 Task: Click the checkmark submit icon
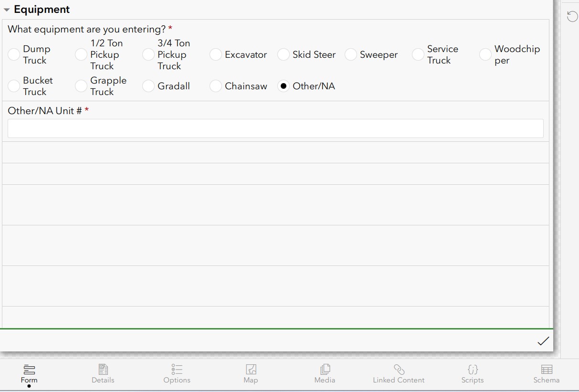click(543, 341)
